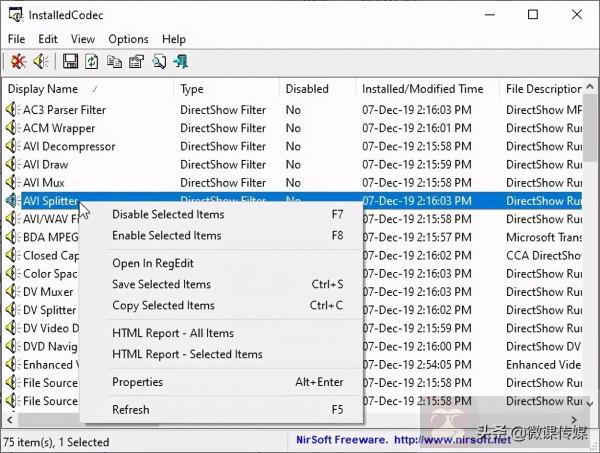Click speaker icon of DV Splitter row

pyautogui.click(x=13, y=310)
